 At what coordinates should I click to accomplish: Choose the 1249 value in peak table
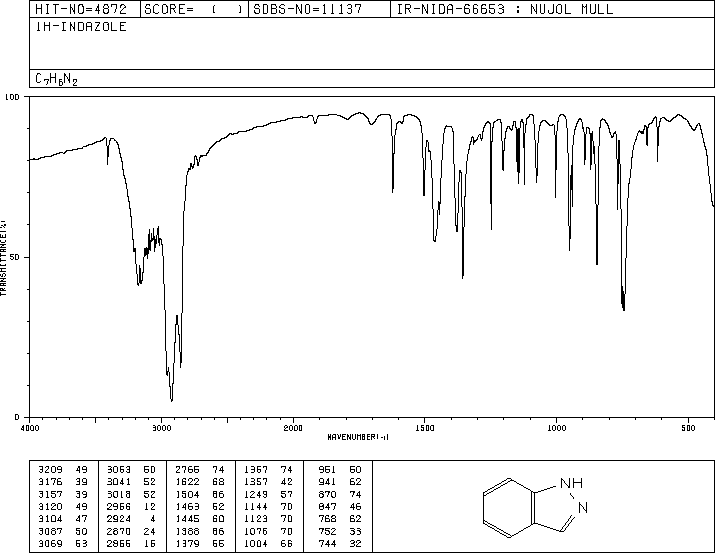click(256, 494)
